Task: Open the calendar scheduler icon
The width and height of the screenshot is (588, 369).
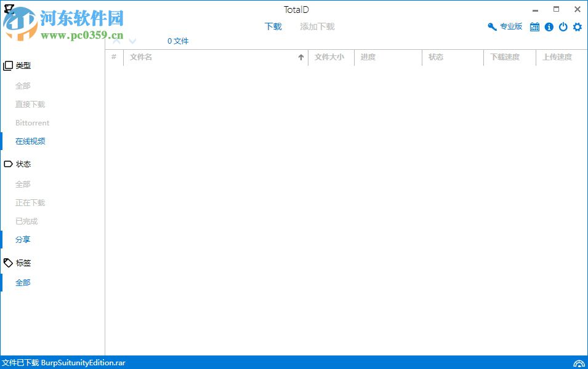Action: [x=534, y=26]
